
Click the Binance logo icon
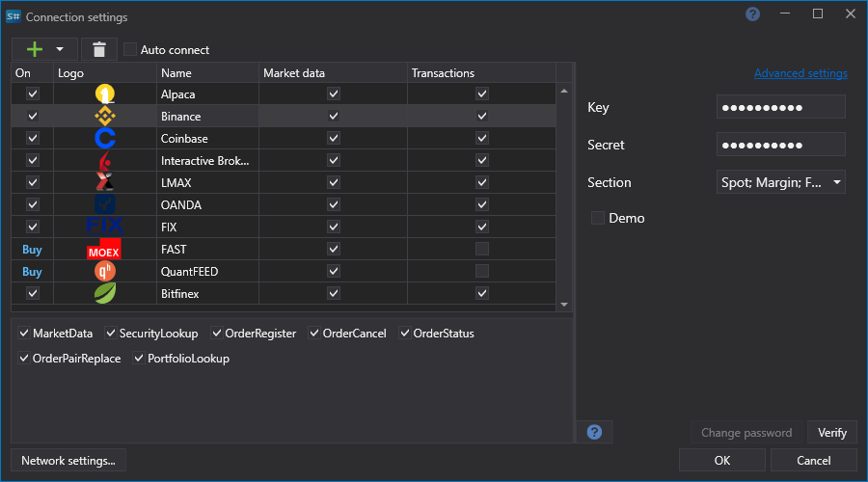(104, 117)
